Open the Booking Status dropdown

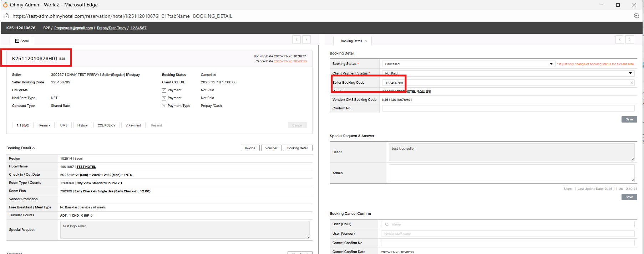551,64
